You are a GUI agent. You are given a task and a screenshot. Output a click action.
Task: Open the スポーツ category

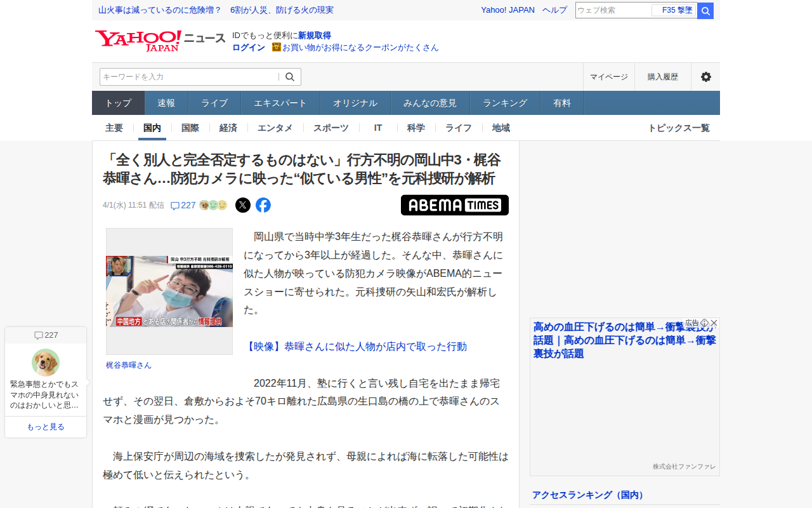[331, 128]
